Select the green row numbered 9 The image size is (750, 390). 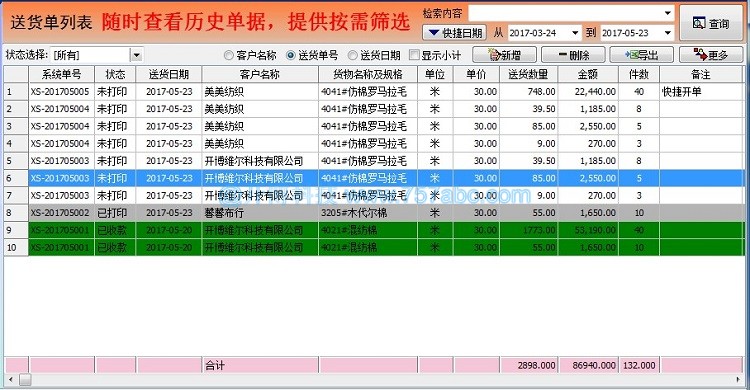pos(374,230)
